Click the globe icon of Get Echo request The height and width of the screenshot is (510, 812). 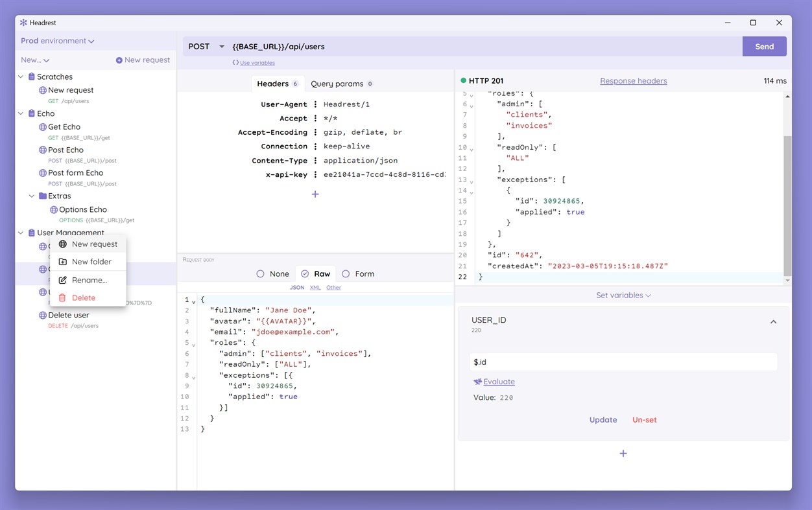pos(43,127)
